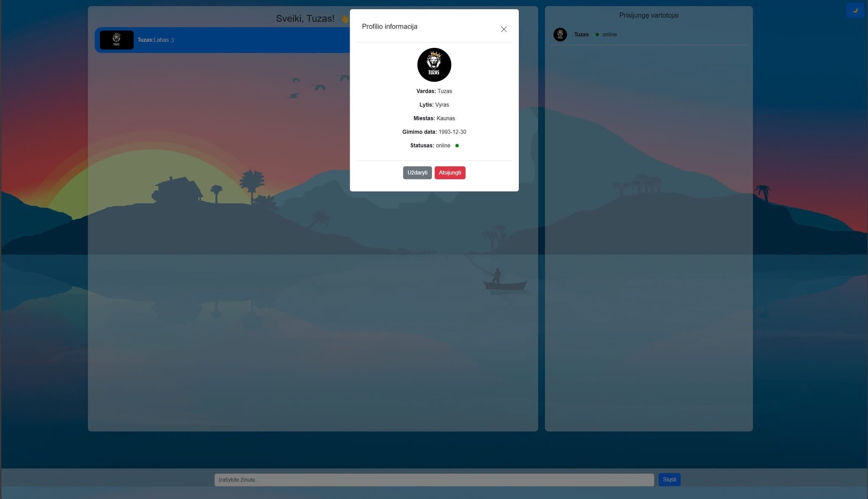Click the green status dot beside Statusas
The width and height of the screenshot is (868, 499).
(x=457, y=146)
